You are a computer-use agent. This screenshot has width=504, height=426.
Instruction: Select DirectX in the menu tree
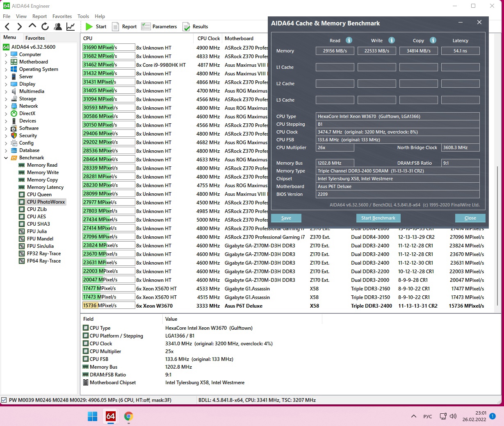coord(27,113)
